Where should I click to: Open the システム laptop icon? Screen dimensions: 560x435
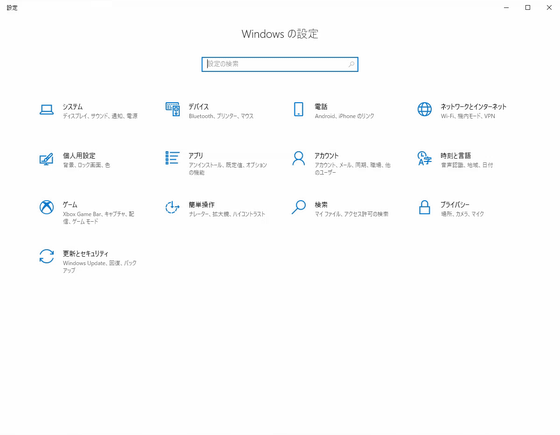[x=46, y=110]
